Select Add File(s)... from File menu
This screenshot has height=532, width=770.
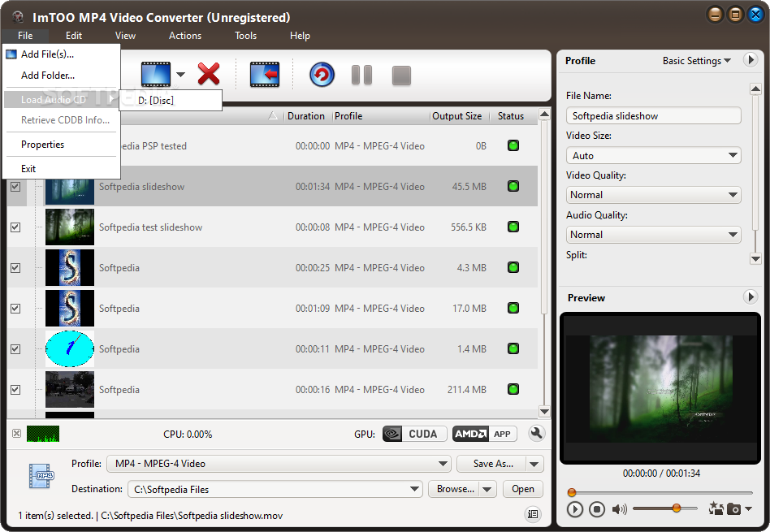click(x=62, y=54)
